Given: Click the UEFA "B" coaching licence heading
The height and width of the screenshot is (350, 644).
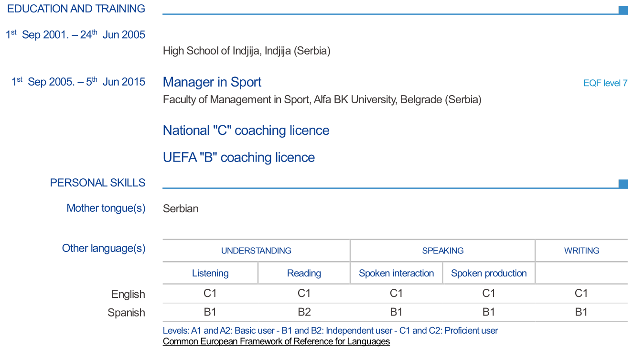Looking at the screenshot, I should 239,157.
